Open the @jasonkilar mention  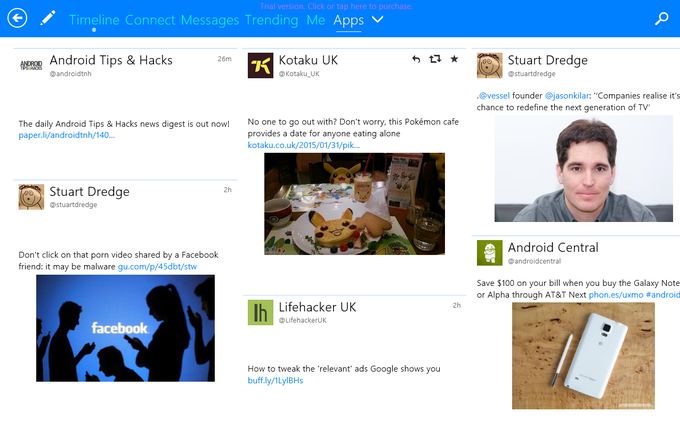567,95
